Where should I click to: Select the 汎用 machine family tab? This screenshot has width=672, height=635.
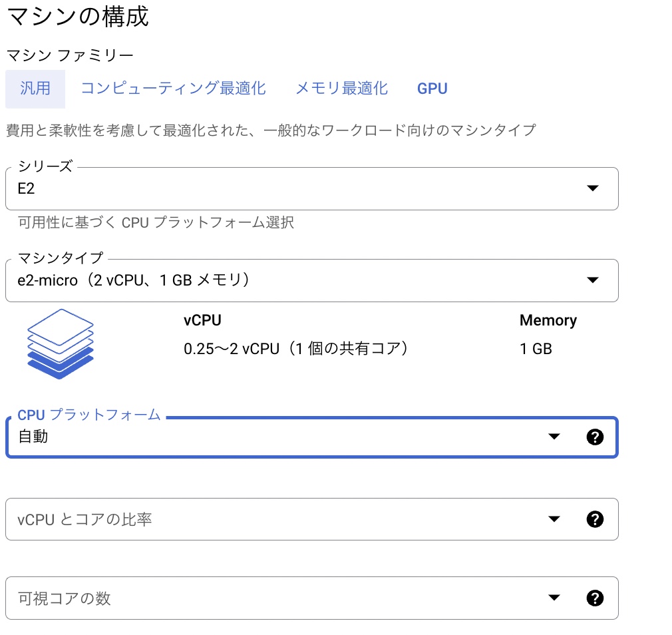(35, 88)
